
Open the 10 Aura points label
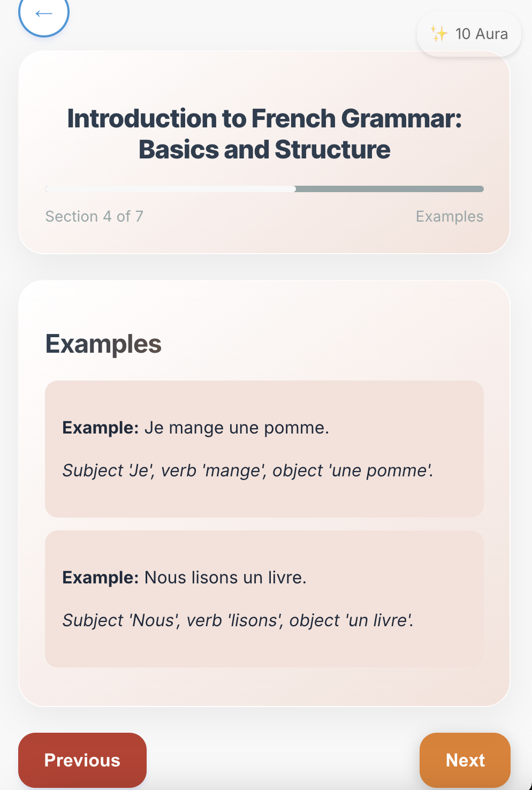[481, 34]
